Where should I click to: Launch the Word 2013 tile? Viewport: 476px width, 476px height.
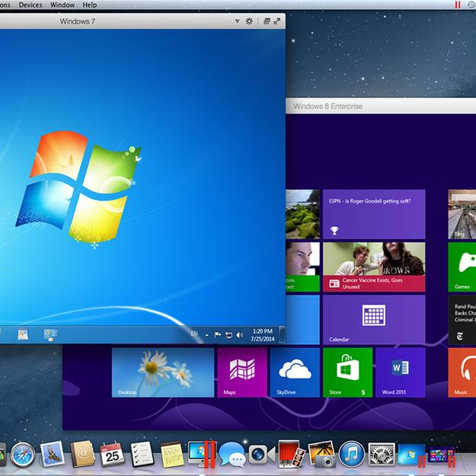[x=401, y=372]
